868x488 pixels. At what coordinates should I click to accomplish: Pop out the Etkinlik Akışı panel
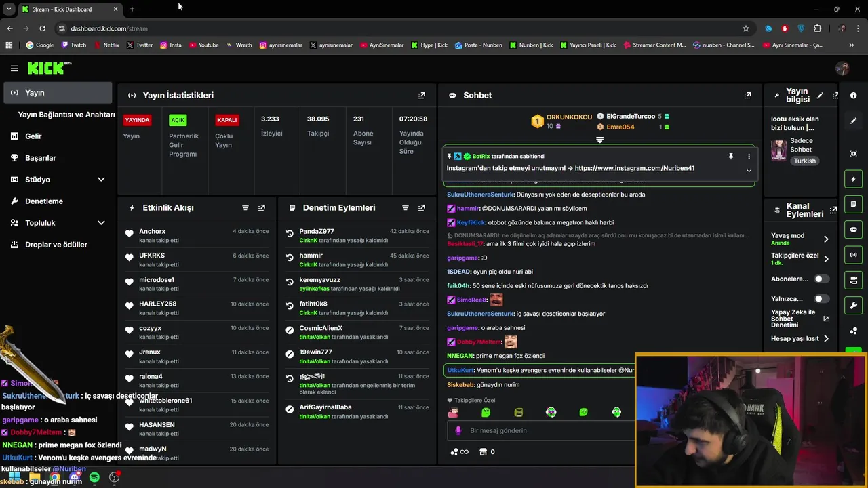click(262, 208)
